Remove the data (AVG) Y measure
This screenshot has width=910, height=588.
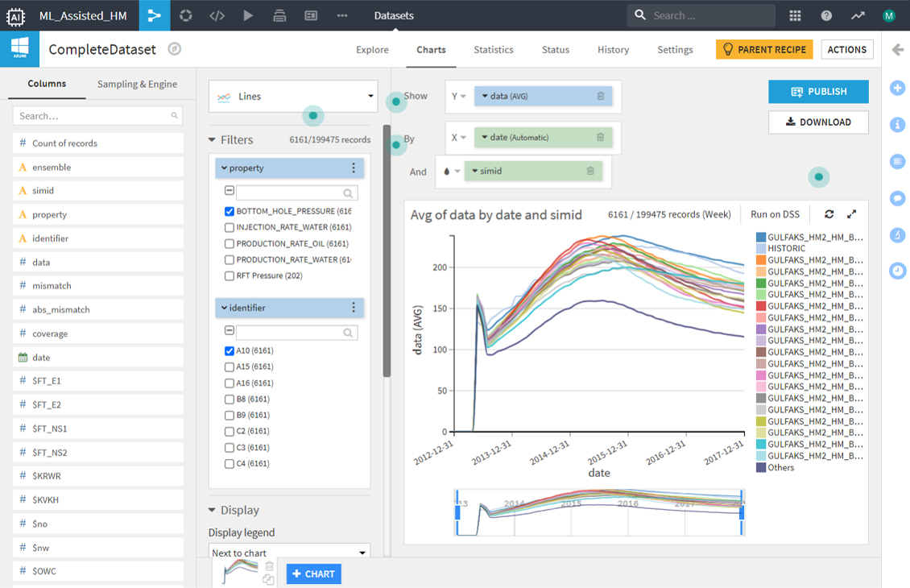tap(600, 96)
